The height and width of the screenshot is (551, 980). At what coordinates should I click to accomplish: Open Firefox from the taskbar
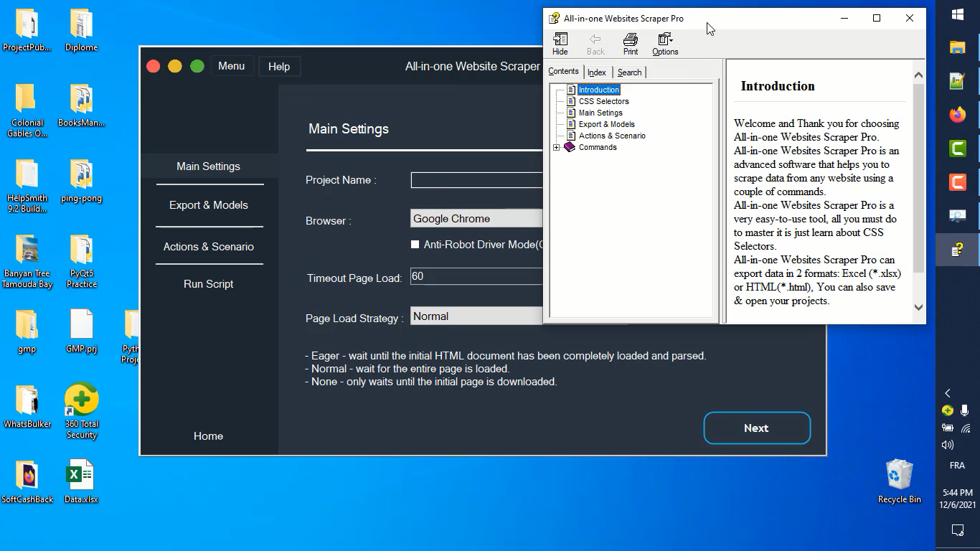[x=958, y=115]
